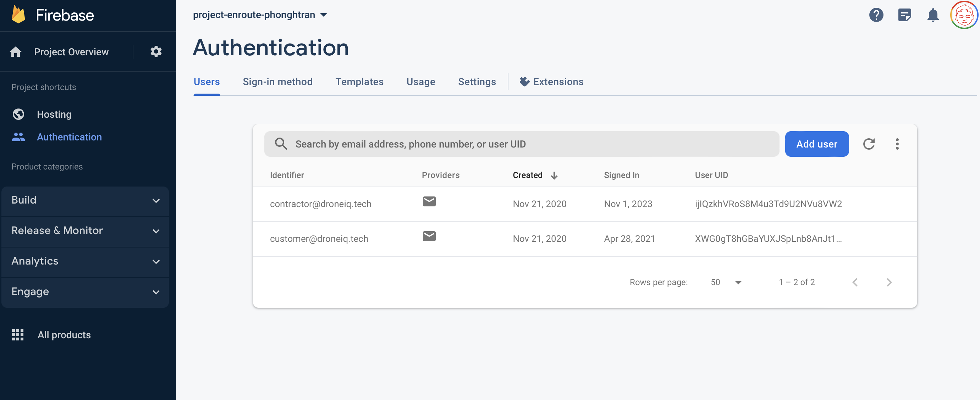The image size is (980, 400).
Task: Click the user search input field
Action: click(522, 144)
